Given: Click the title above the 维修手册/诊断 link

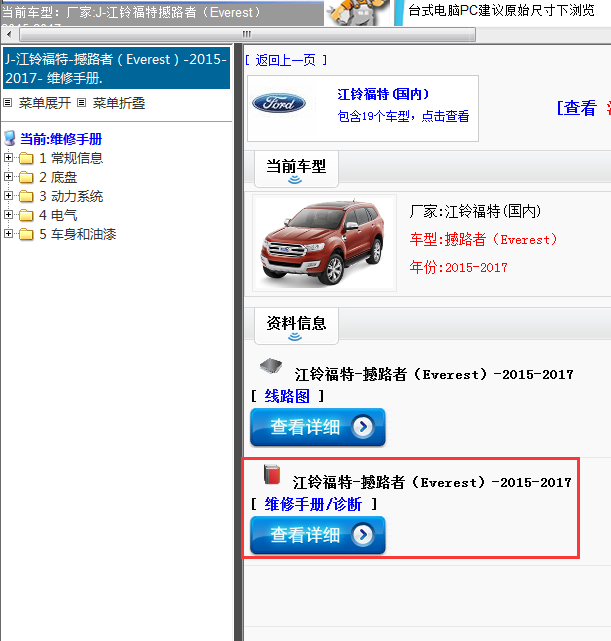Looking at the screenshot, I should pyautogui.click(x=432, y=482).
